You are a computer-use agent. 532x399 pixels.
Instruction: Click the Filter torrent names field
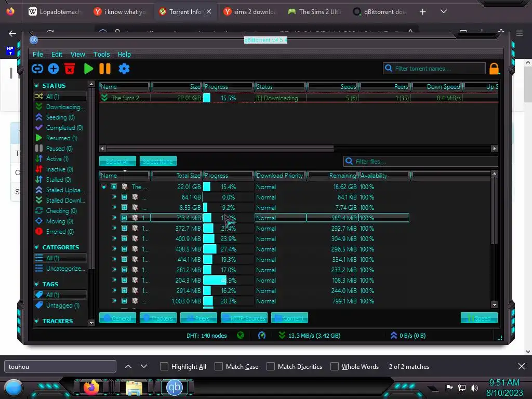point(434,69)
